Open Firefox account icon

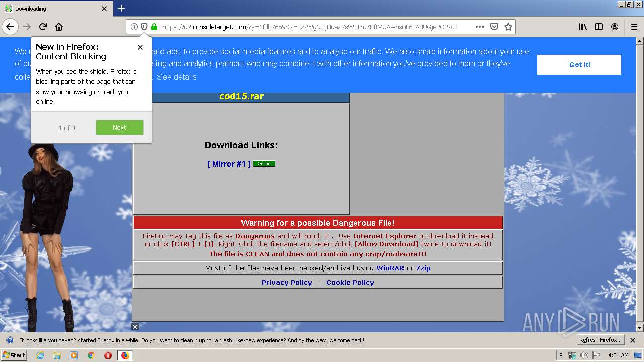point(615,27)
